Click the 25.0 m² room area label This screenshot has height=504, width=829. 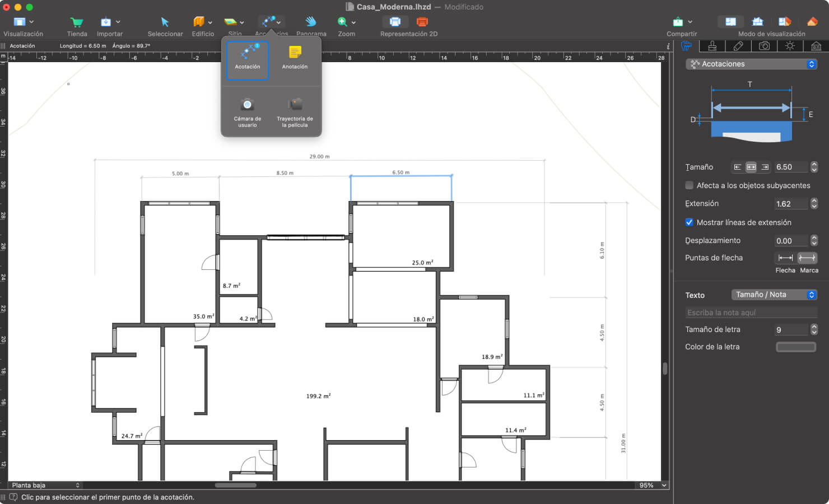coord(422,262)
